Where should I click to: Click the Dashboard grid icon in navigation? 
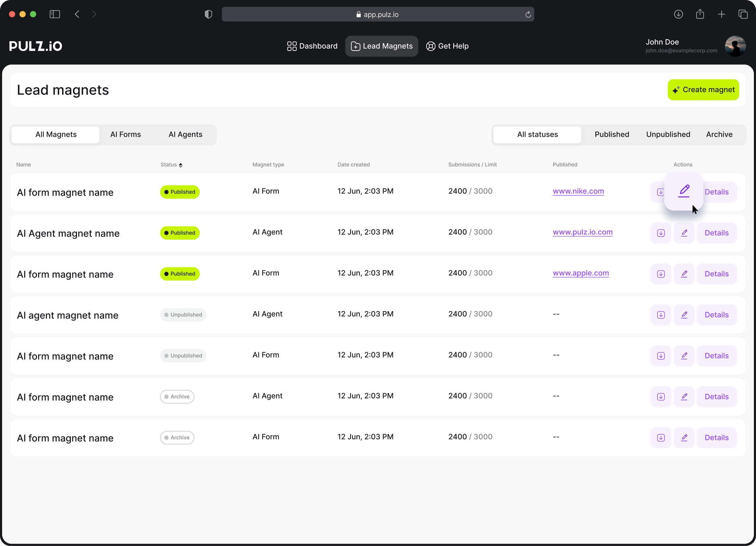coord(292,46)
